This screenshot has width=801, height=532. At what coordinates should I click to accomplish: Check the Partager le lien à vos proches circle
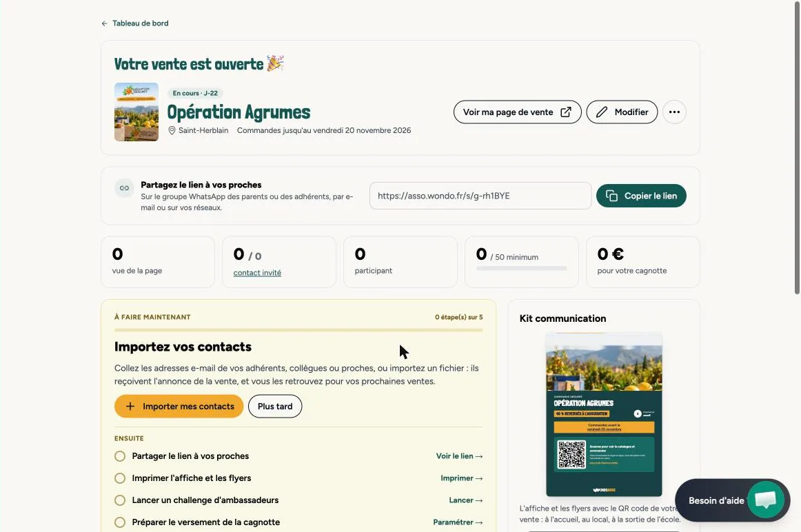coord(120,456)
